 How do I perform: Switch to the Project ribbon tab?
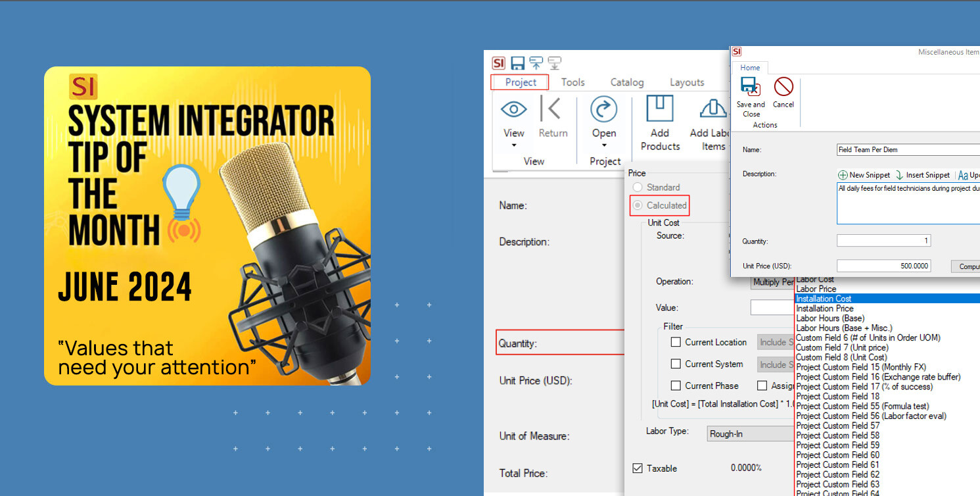pos(521,82)
